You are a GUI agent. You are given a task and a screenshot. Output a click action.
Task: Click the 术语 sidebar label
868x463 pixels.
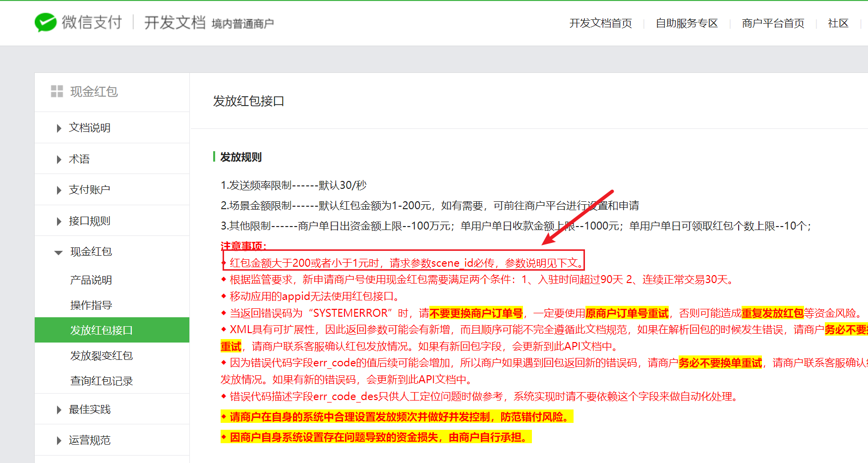[79, 159]
